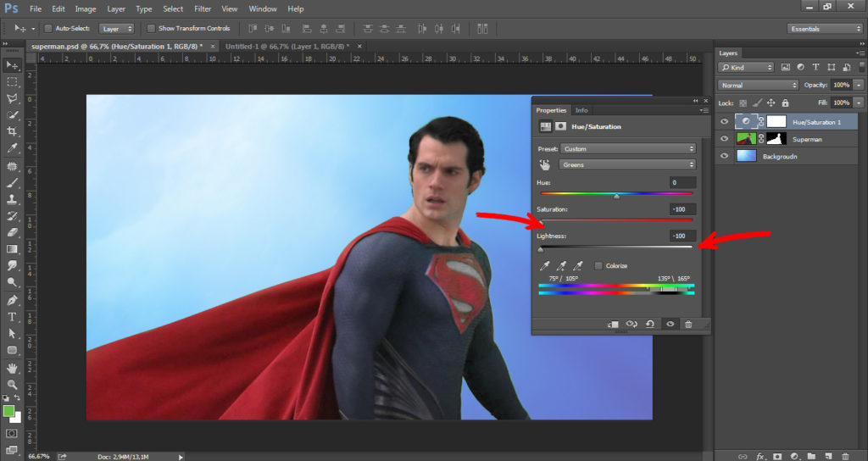This screenshot has height=461, width=868.
Task: Hide the Backgroudn layer
Action: pyautogui.click(x=724, y=156)
